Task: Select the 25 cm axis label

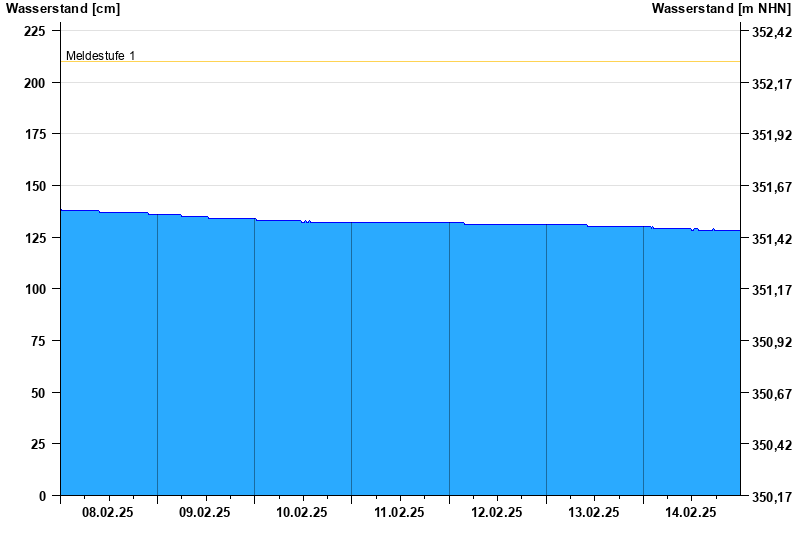Action: coord(38,444)
